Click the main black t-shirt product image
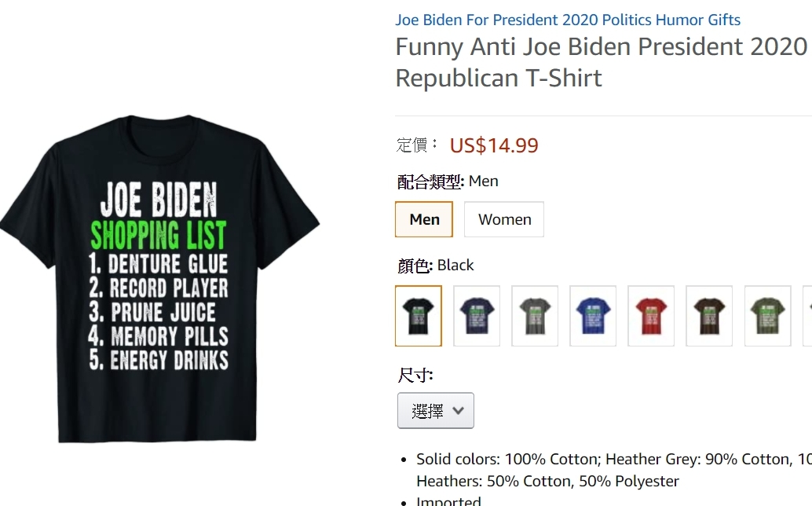 tap(159, 279)
